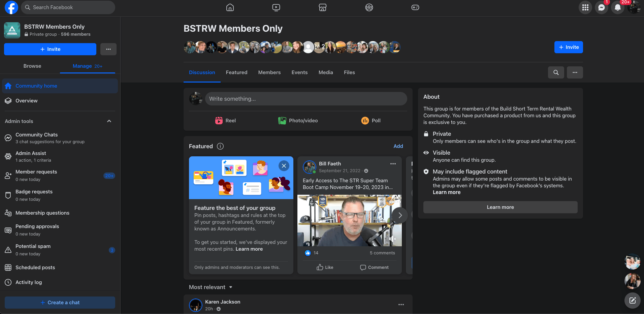
Task: Open the Marketplace icon
Action: (x=323, y=7)
